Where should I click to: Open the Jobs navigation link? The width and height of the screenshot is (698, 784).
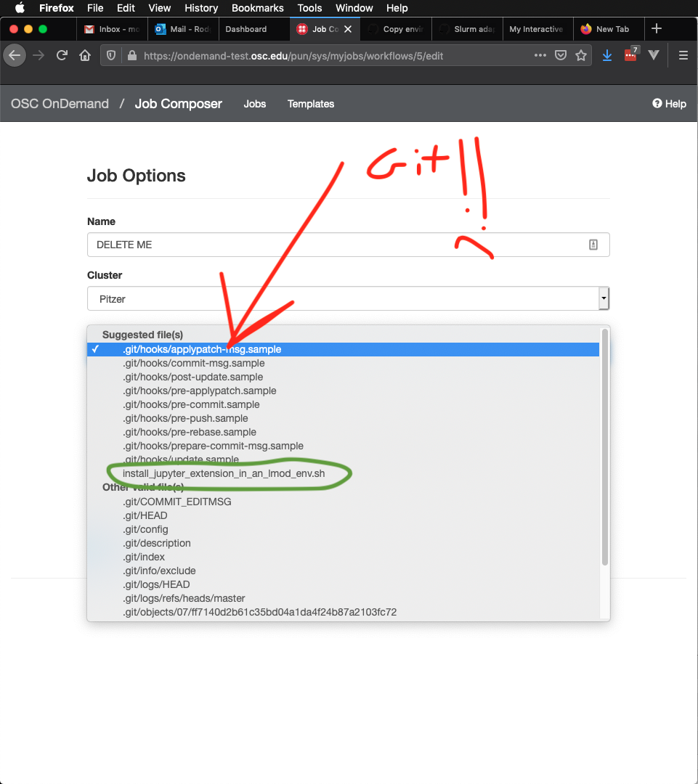pos(254,104)
